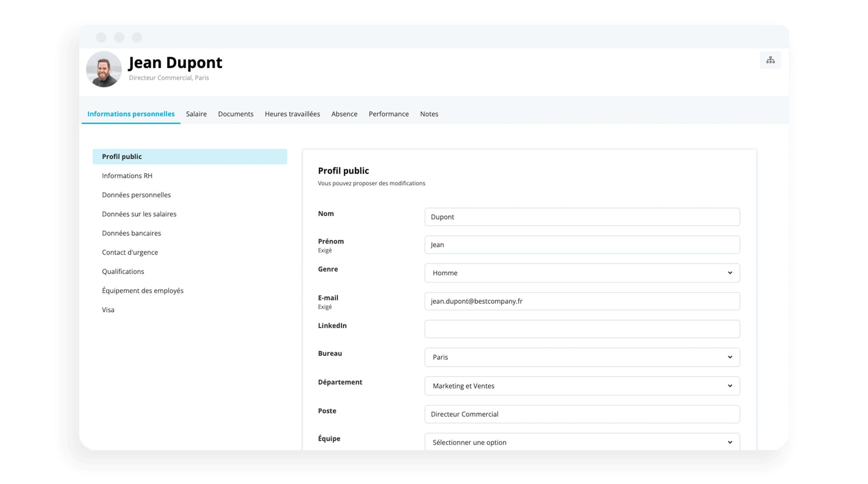
Task: Open the Équipe Sélectionner une option dropdown
Action: (x=582, y=442)
